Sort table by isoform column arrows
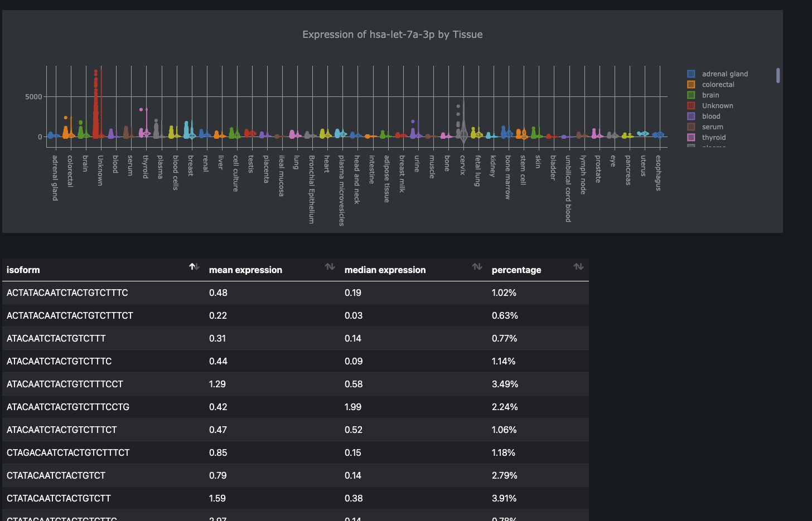 tap(194, 267)
